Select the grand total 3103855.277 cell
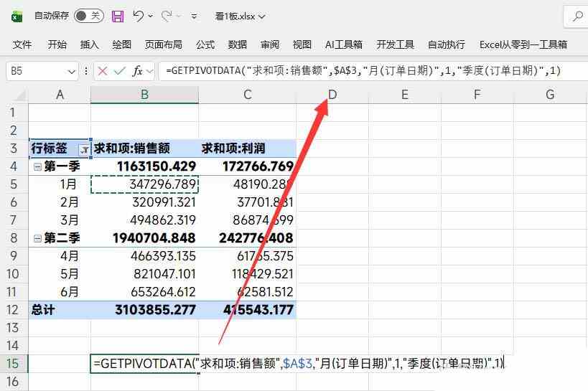This screenshot has height=391, width=588. (145, 310)
